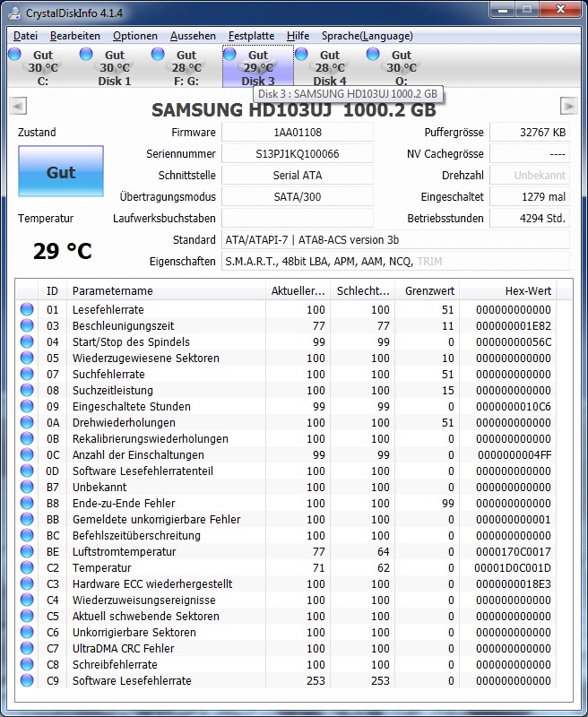Click status orb for Unbekannt B7 row
Viewport: 588px width, 717px height.
[27, 487]
